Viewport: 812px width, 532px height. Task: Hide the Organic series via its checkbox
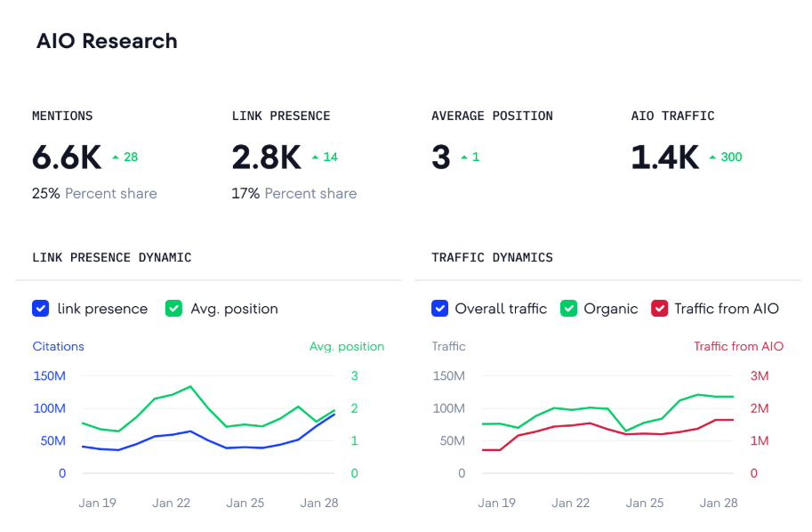tap(568, 309)
